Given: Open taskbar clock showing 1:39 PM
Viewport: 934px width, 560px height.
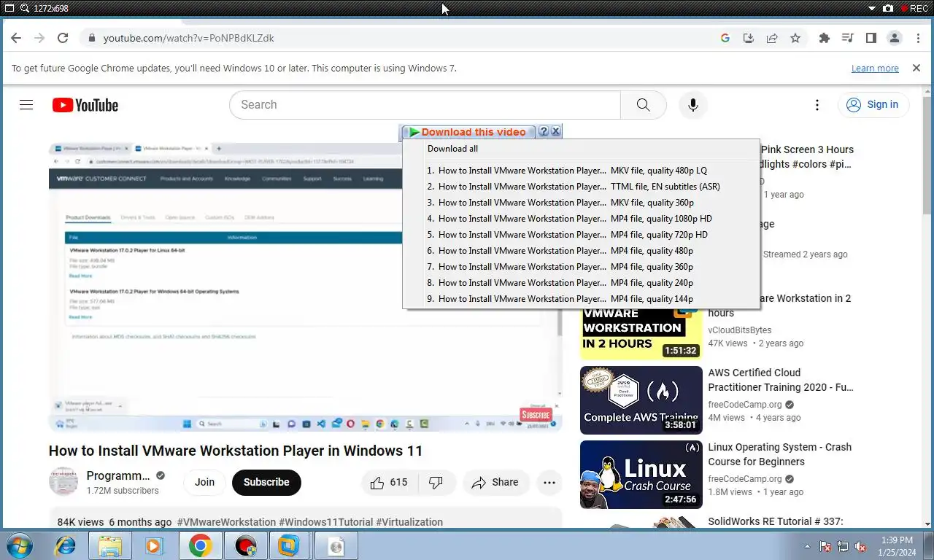Looking at the screenshot, I should (897, 546).
